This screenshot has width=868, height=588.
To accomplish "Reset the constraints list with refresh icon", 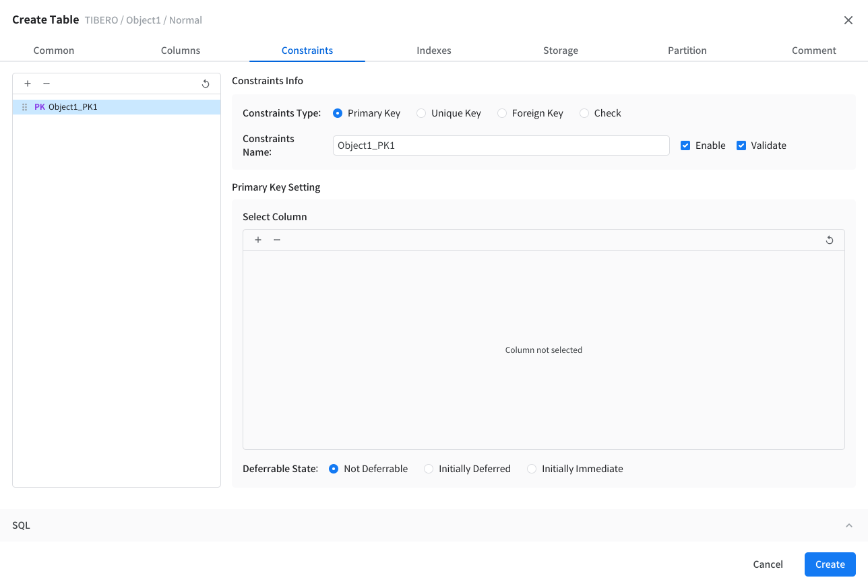I will coord(206,84).
